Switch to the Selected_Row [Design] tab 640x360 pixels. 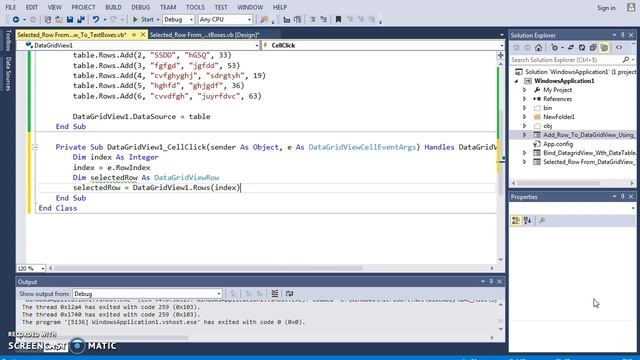[x=204, y=35]
